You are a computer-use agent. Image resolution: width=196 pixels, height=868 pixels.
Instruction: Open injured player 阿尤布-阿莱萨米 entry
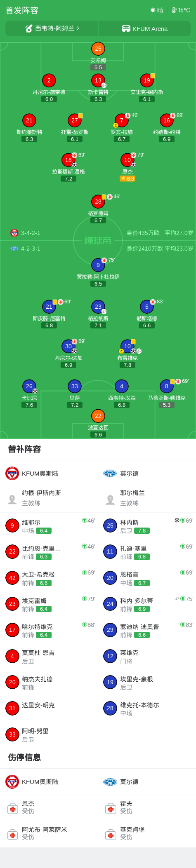49,834
